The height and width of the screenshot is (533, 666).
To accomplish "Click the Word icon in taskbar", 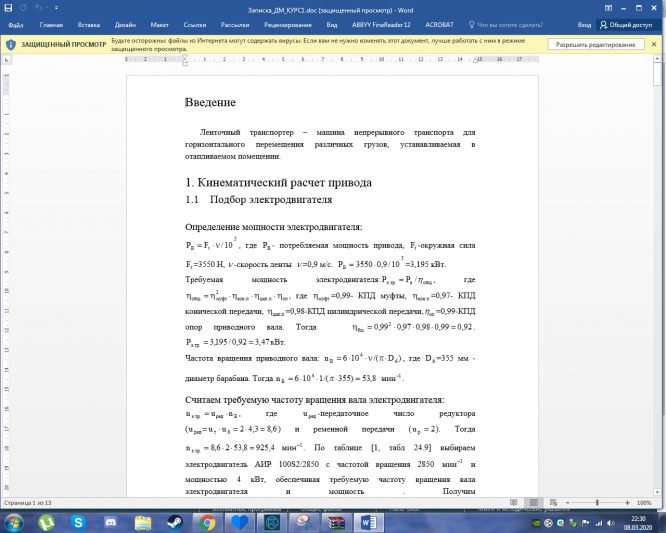I will tap(368, 522).
